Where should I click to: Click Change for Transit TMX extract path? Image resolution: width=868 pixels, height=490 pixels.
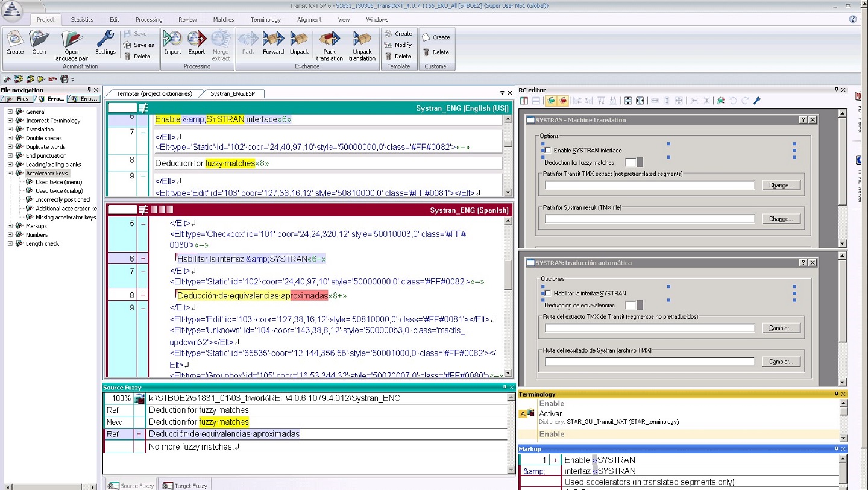(x=781, y=185)
